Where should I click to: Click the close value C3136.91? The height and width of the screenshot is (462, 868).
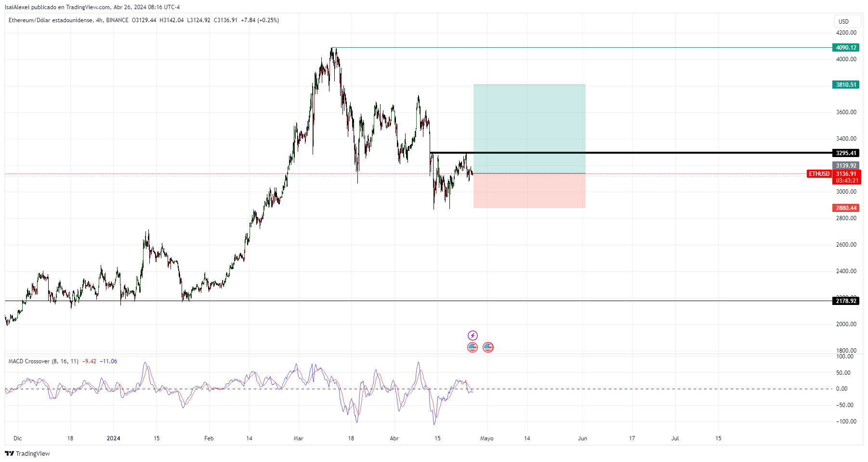coord(225,20)
